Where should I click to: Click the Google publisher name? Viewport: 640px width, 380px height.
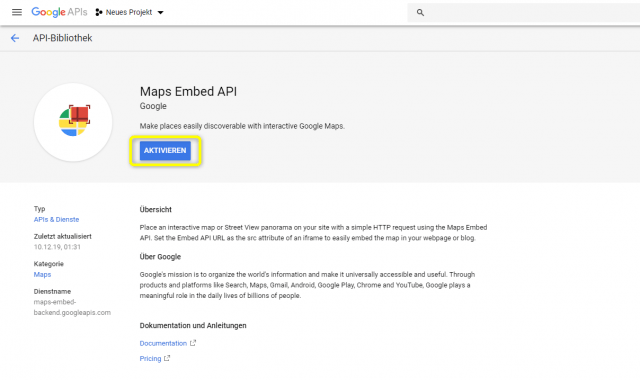pyautogui.click(x=153, y=106)
